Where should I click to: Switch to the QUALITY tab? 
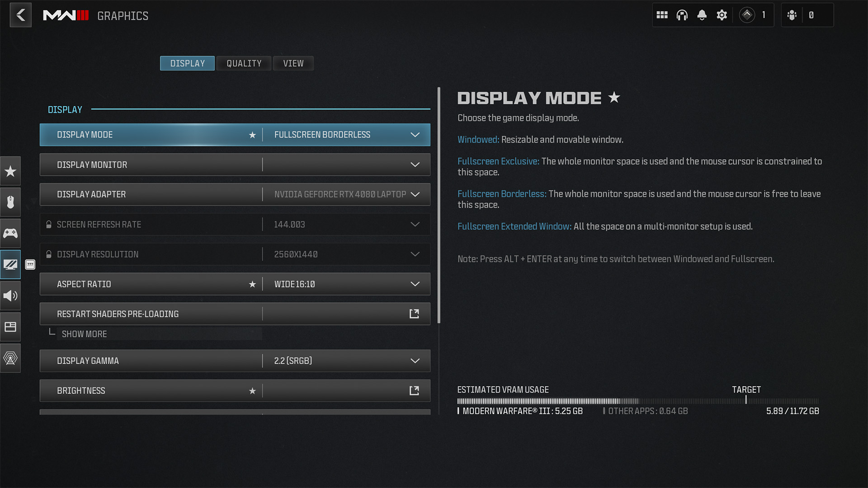244,63
